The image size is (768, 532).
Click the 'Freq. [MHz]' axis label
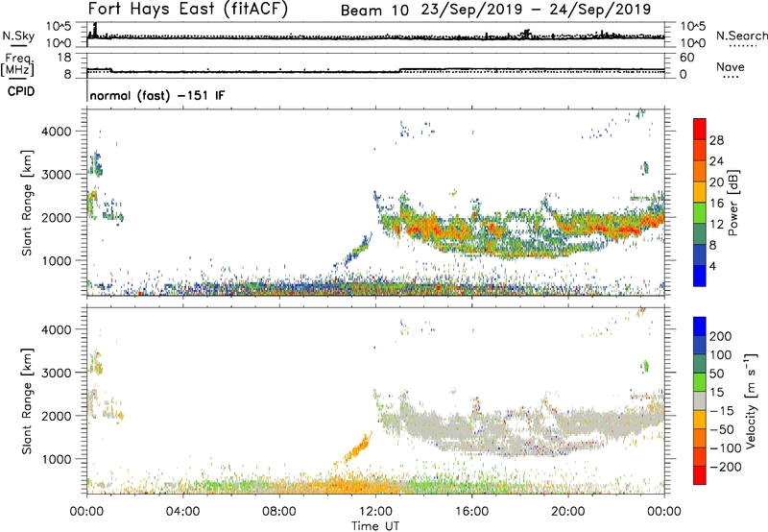tap(17, 64)
